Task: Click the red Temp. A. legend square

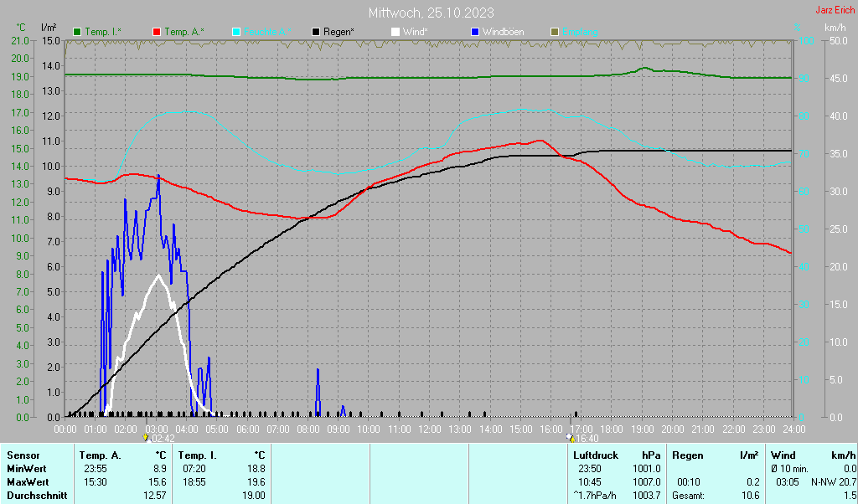Action: 157,32
